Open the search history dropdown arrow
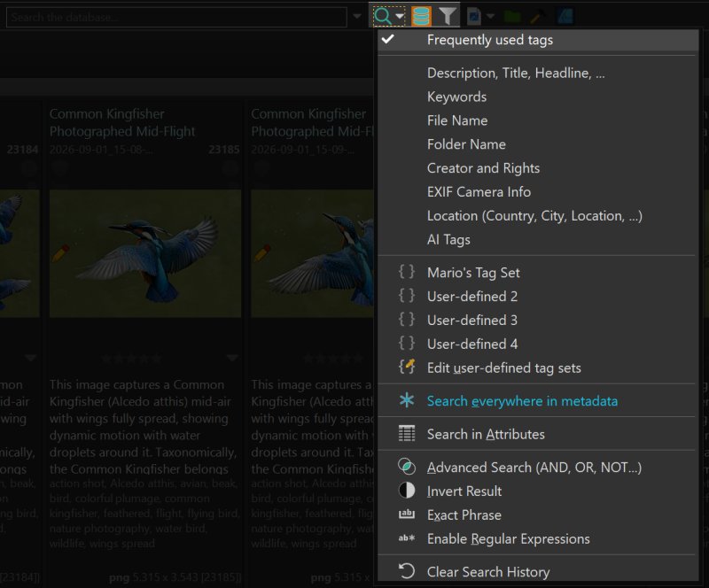 [x=357, y=17]
